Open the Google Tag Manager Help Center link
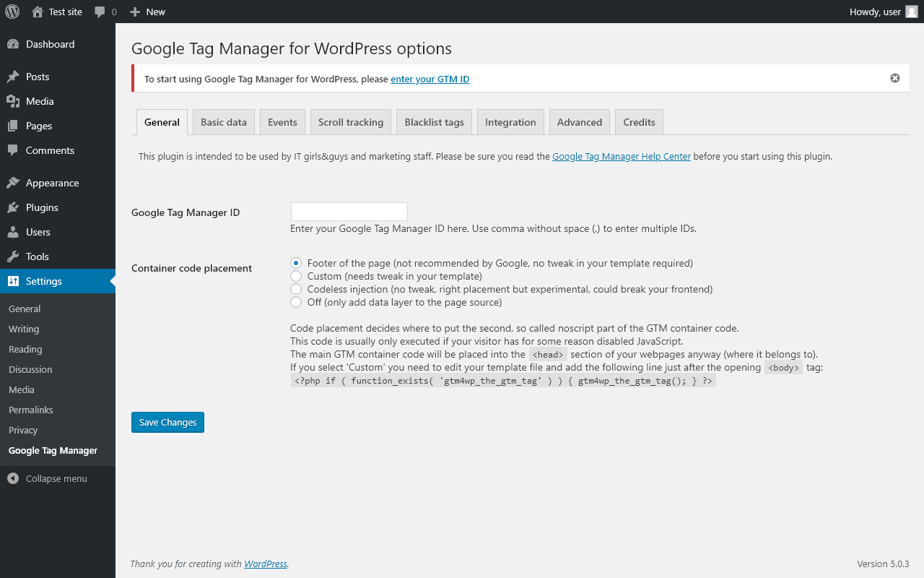This screenshot has height=578, width=924. pos(622,156)
